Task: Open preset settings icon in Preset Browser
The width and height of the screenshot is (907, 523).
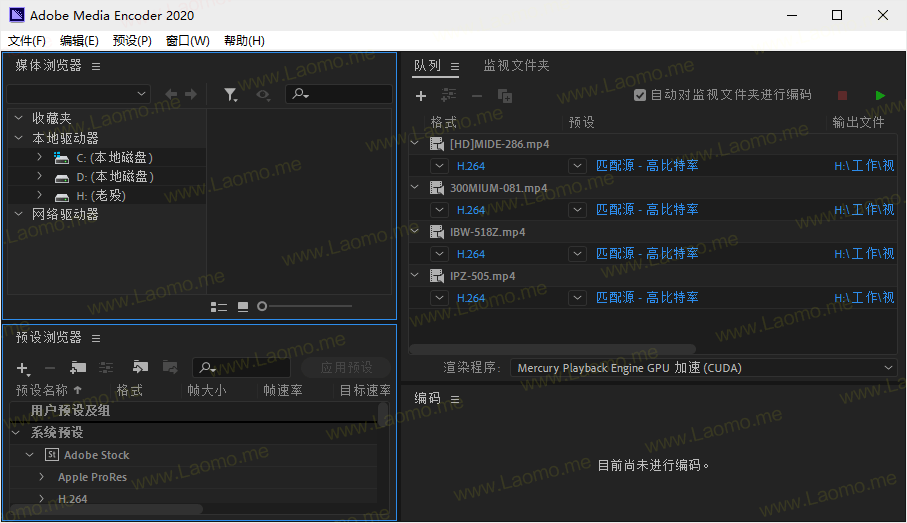Action: pos(106,367)
